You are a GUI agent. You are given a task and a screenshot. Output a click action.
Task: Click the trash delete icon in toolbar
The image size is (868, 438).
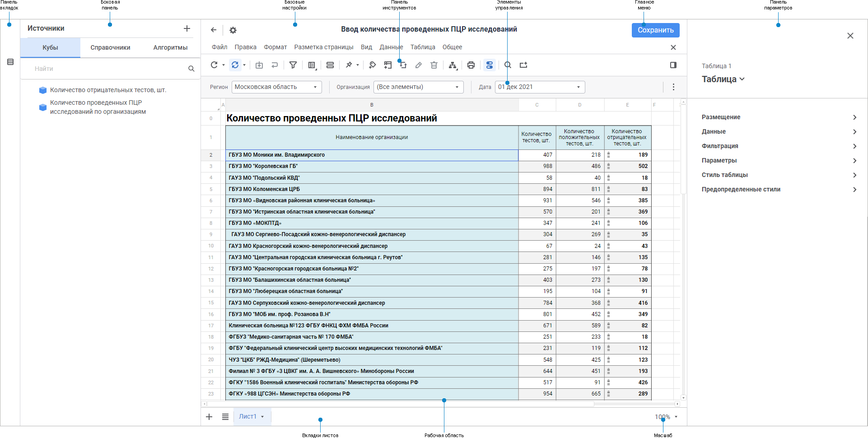coord(434,65)
